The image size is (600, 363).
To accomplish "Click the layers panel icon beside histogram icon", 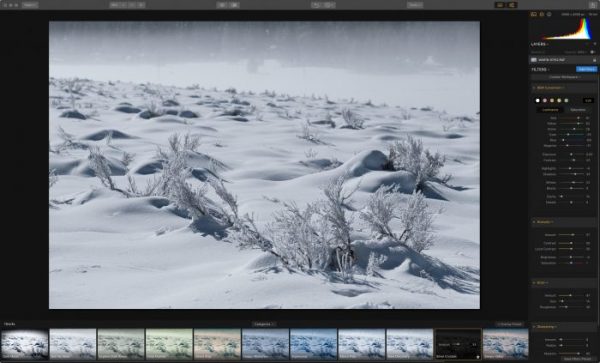I will tap(541, 14).
